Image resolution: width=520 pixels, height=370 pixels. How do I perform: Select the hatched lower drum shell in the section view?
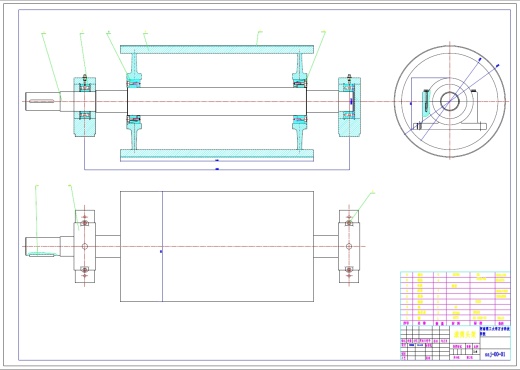(217, 154)
